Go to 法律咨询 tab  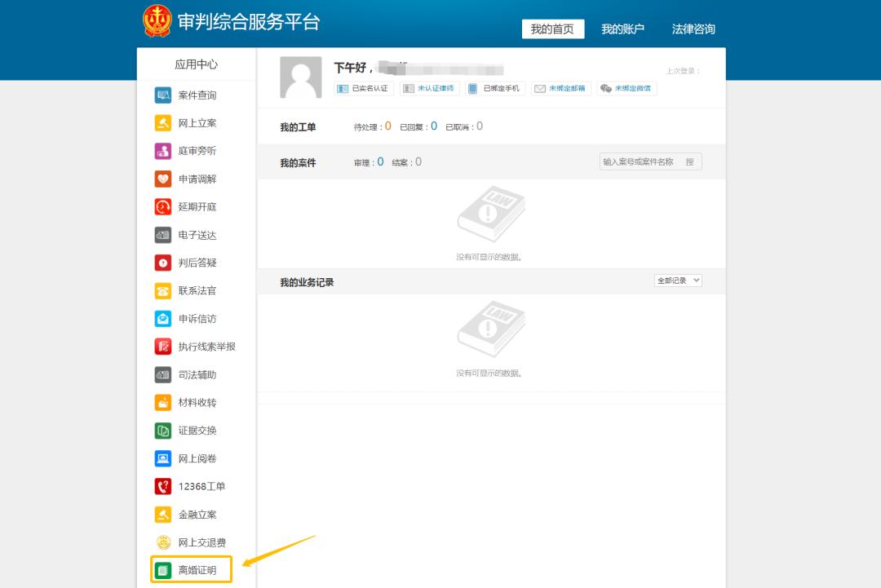pos(693,29)
